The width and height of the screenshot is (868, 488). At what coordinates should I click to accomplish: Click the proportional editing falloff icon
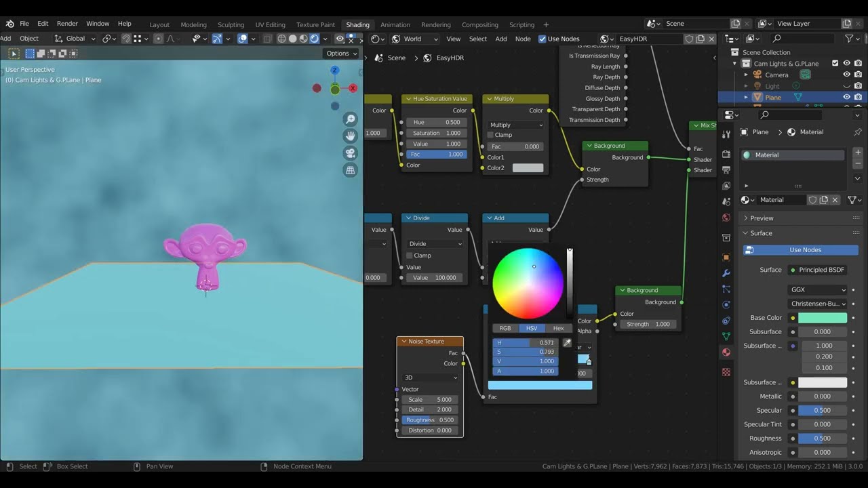coord(171,39)
